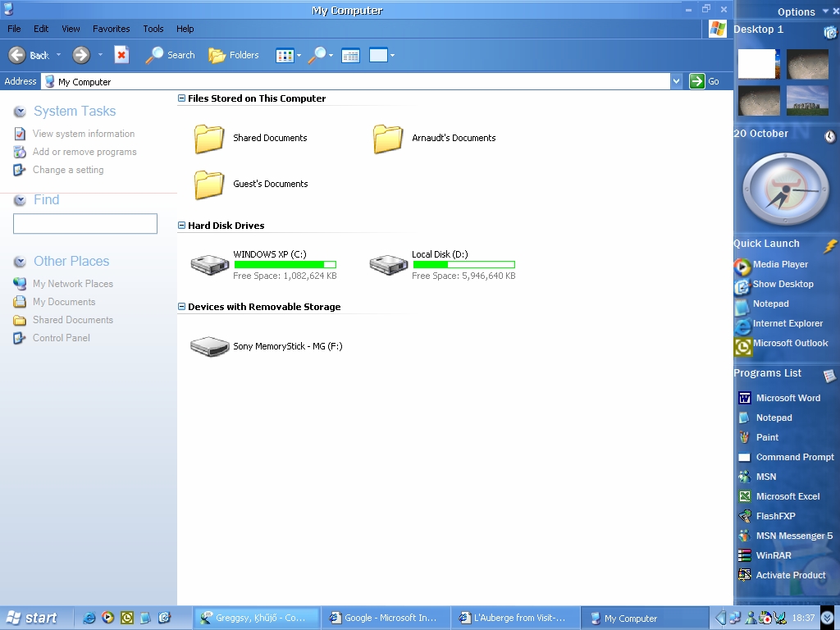The height and width of the screenshot is (630, 840).
Task: Open Sony MemoryStick (F:) removable drive
Action: pyautogui.click(x=210, y=346)
